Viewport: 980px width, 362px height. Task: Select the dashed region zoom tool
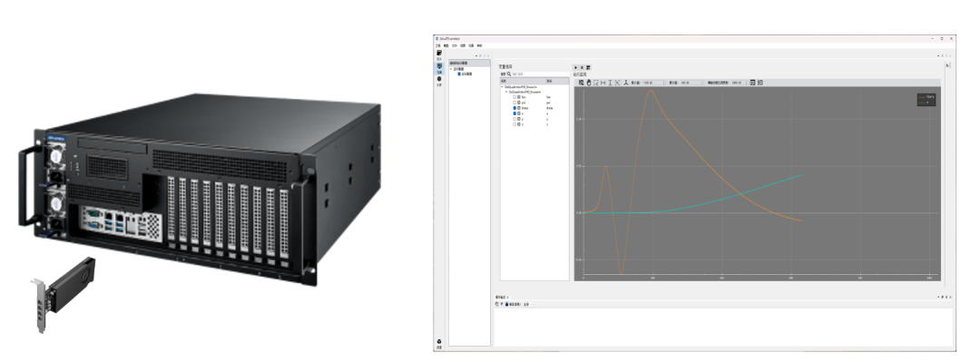point(596,83)
